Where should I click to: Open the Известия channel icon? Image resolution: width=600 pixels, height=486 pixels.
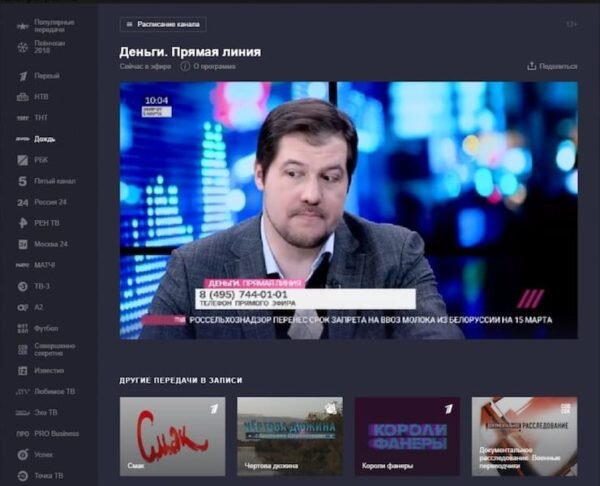[23, 370]
